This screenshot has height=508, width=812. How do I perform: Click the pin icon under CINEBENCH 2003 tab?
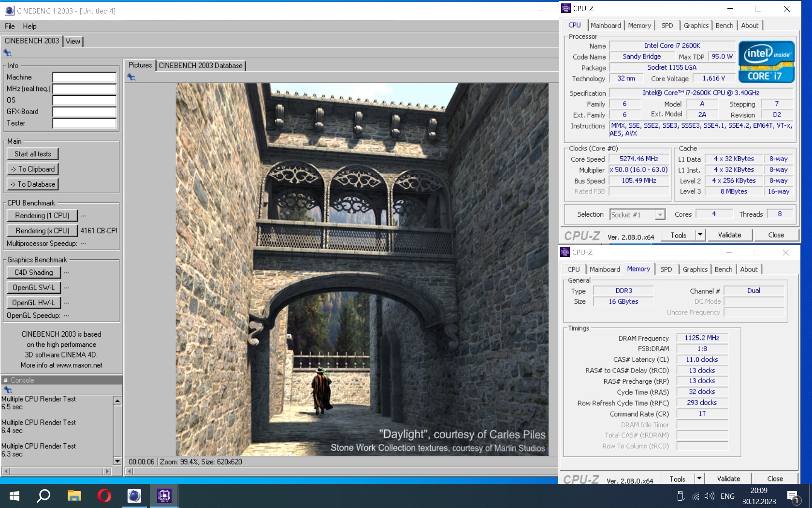tap(7, 53)
